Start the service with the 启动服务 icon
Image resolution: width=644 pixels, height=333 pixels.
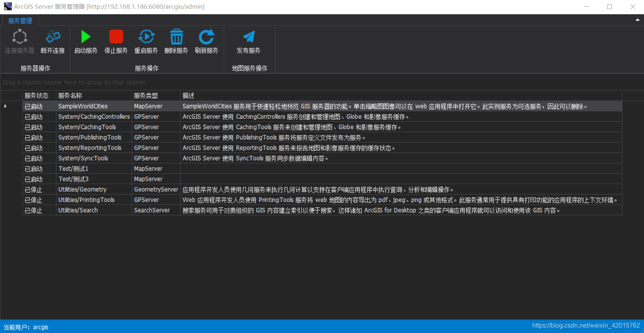pos(85,37)
